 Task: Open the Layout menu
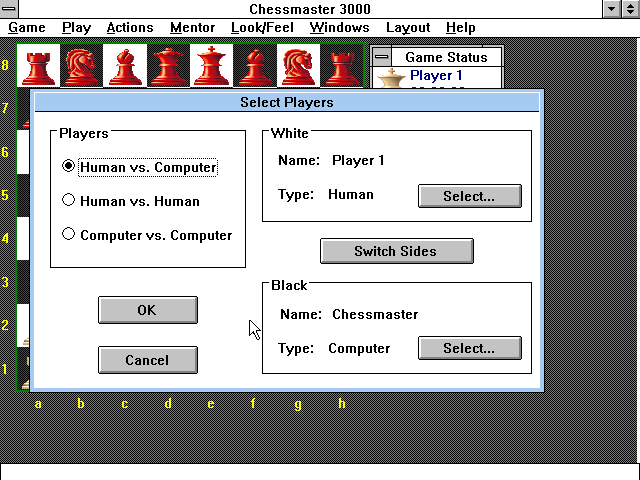[x=408, y=28]
